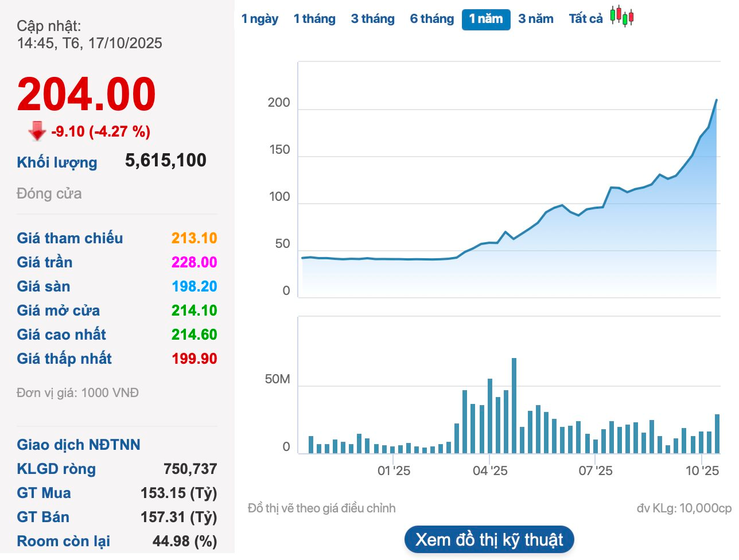Viewport: 739px width, 560px height.
Task: Open Xem đồ thị kỹ thuật button
Action: tap(489, 540)
